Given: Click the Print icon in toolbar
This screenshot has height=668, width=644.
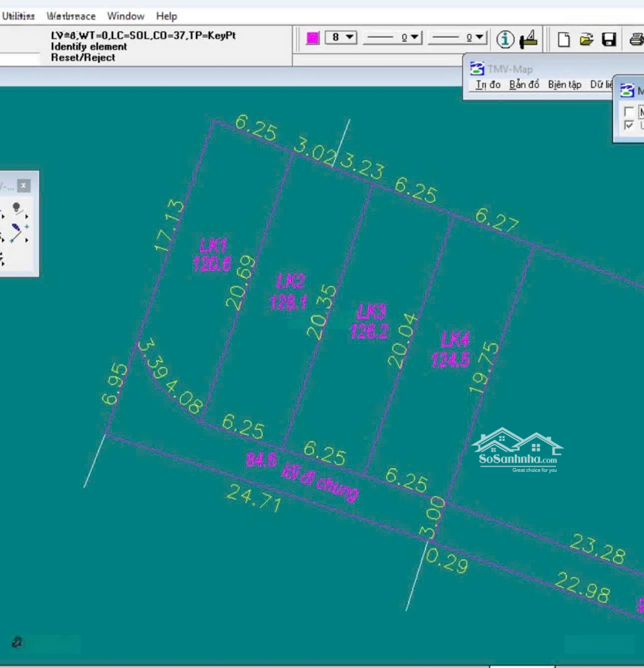Looking at the screenshot, I should click(x=636, y=40).
